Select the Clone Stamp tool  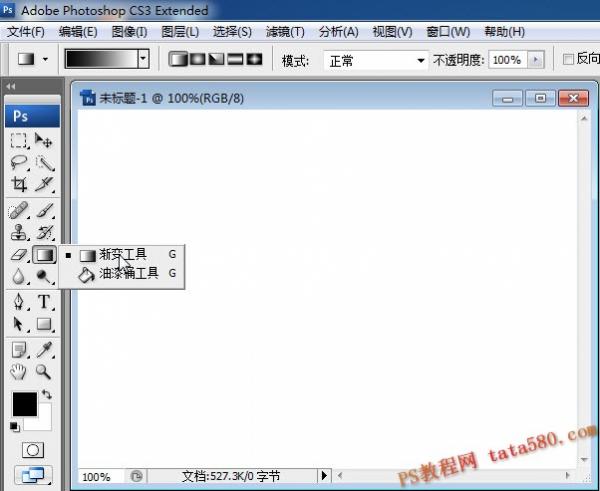tap(18, 232)
